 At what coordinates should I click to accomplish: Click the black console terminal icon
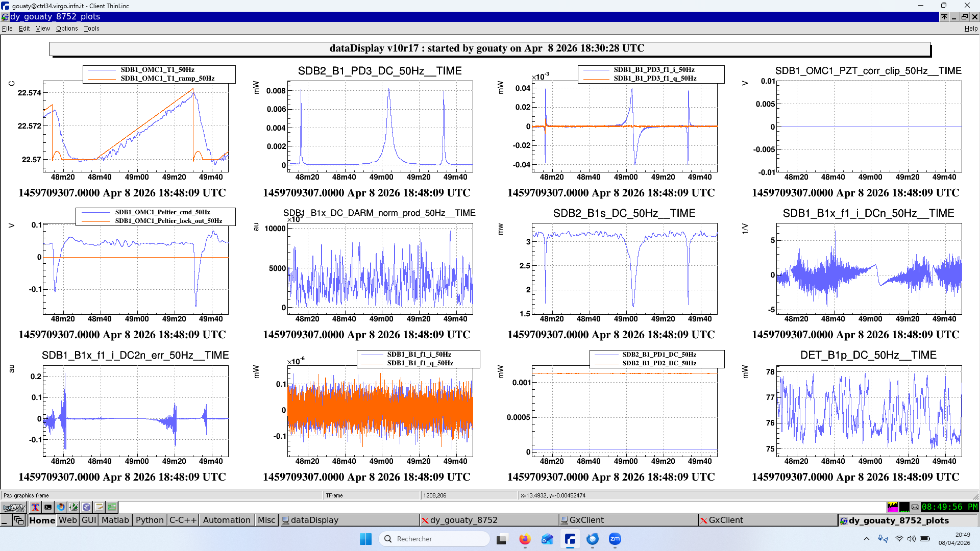(x=48, y=507)
